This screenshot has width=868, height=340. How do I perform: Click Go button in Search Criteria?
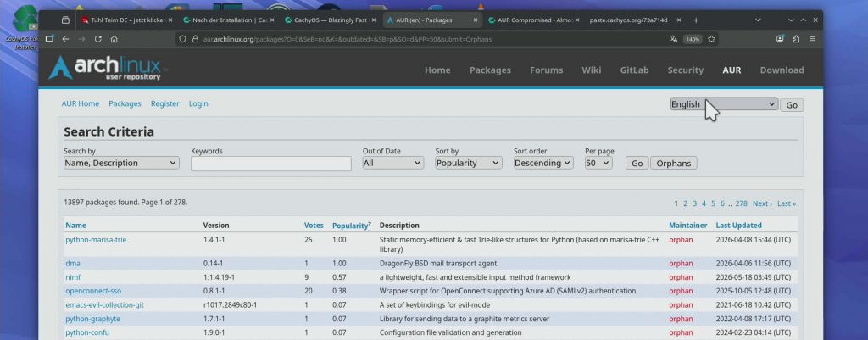pos(637,164)
